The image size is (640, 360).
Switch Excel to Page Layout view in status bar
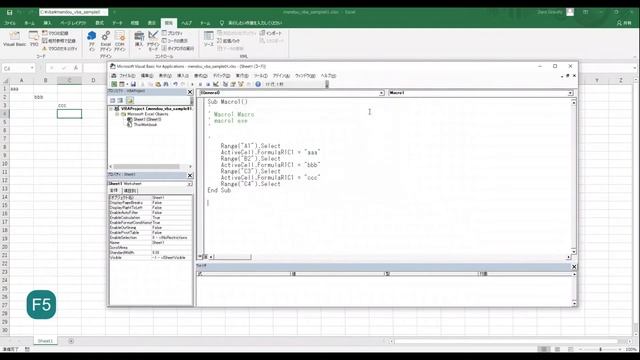click(557, 349)
